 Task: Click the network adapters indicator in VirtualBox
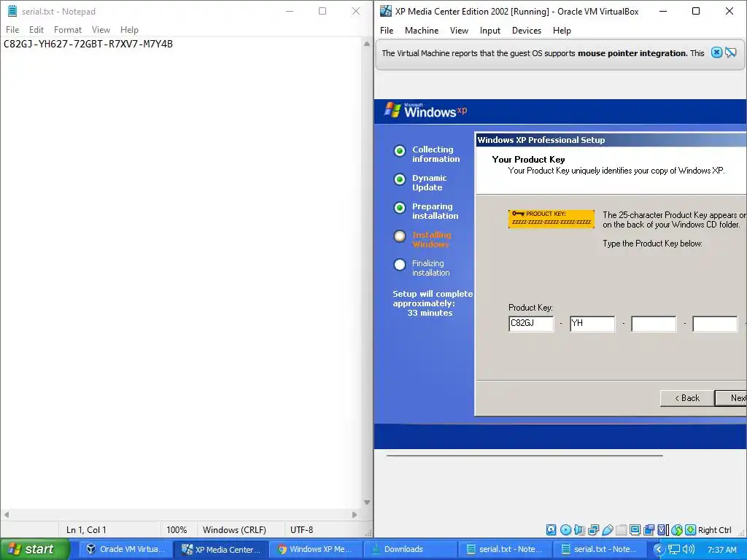(x=594, y=529)
